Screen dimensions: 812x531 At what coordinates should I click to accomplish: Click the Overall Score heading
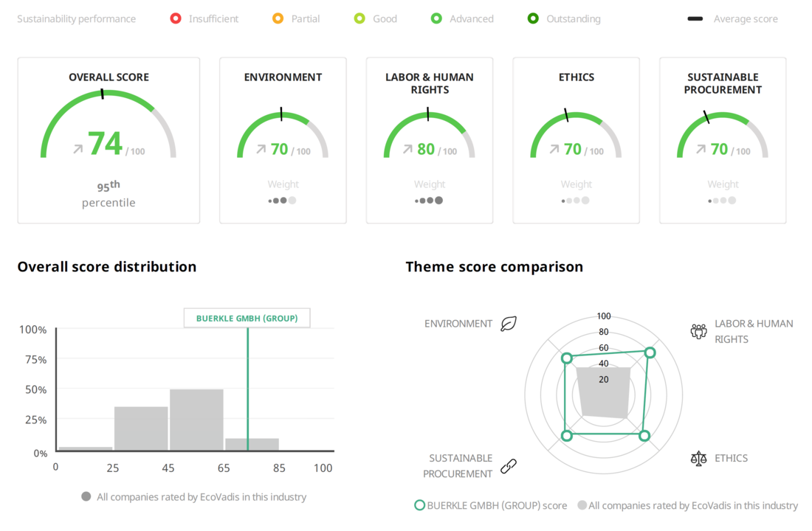[x=109, y=77]
